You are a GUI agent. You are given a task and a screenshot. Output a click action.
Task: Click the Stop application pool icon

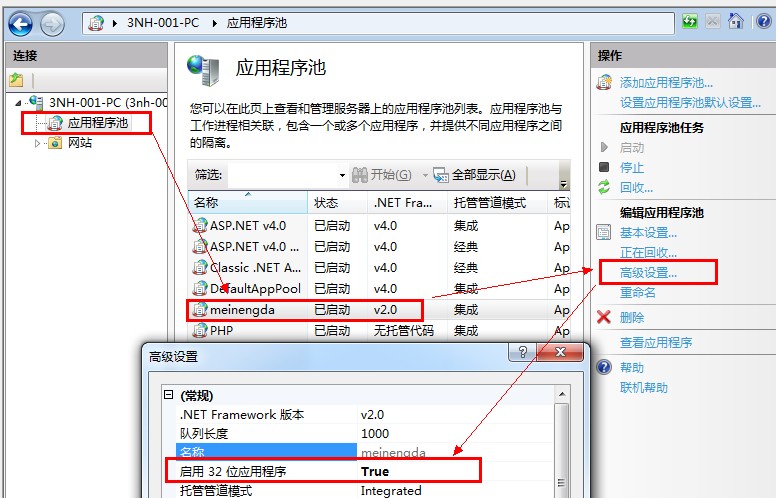[x=603, y=167]
